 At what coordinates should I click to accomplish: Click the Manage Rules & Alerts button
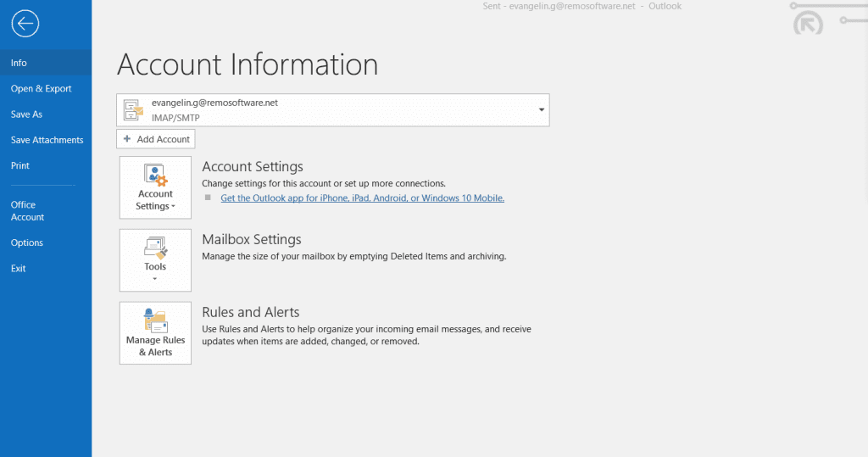click(156, 333)
